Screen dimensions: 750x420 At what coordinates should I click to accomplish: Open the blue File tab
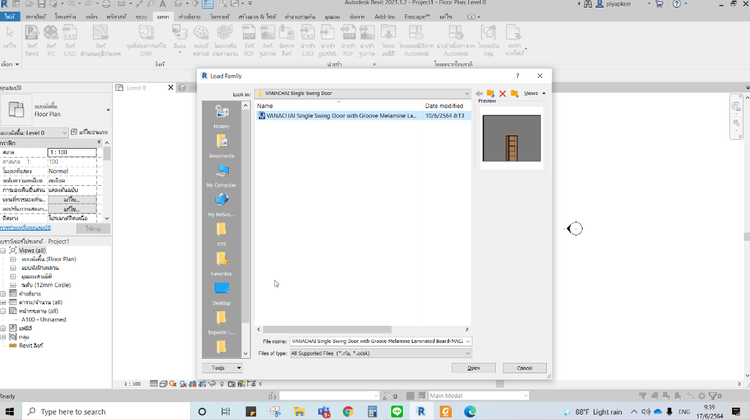9,17
